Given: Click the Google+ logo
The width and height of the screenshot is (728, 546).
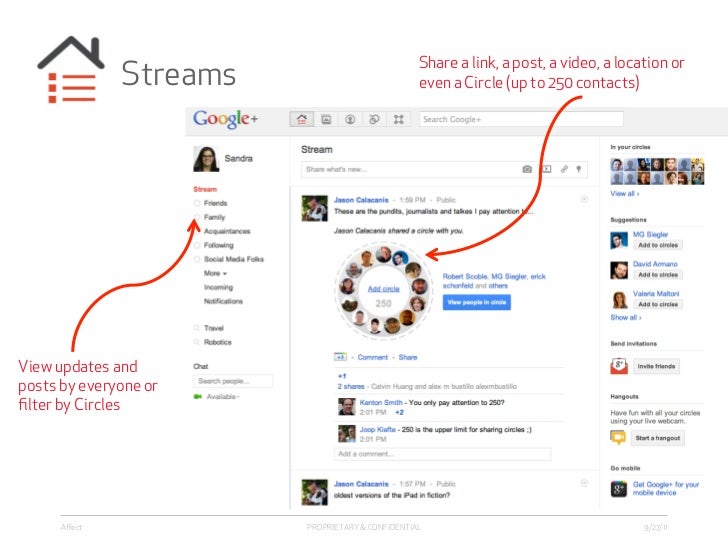Looking at the screenshot, I should pyautogui.click(x=225, y=119).
